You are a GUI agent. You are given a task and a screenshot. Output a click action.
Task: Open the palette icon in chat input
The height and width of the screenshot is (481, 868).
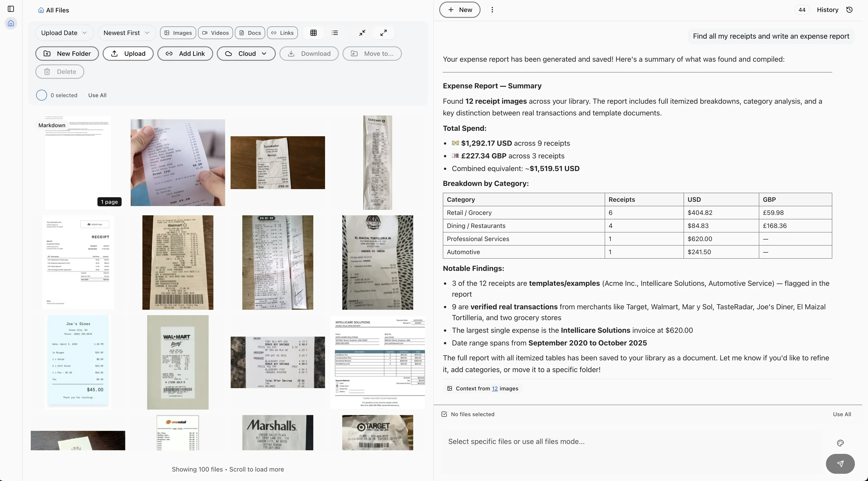point(840,443)
